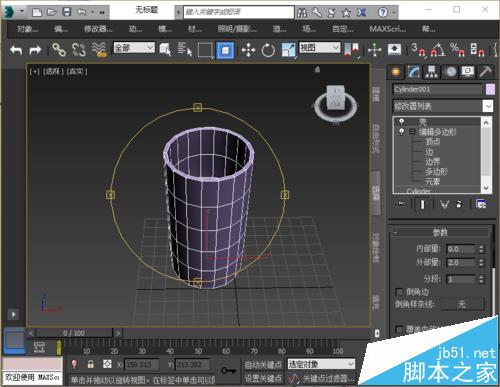Toggle lightbulb visibility of 壳 modifier
500x387 pixels.
[x=402, y=122]
